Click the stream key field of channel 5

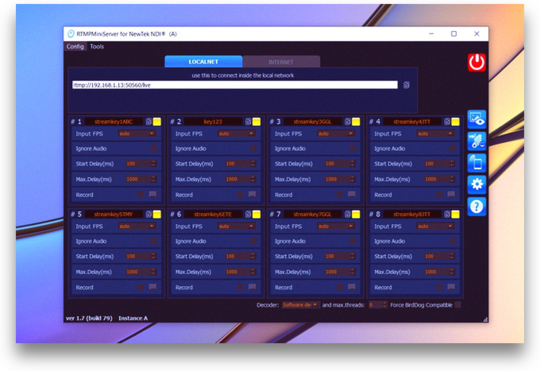coord(114,214)
